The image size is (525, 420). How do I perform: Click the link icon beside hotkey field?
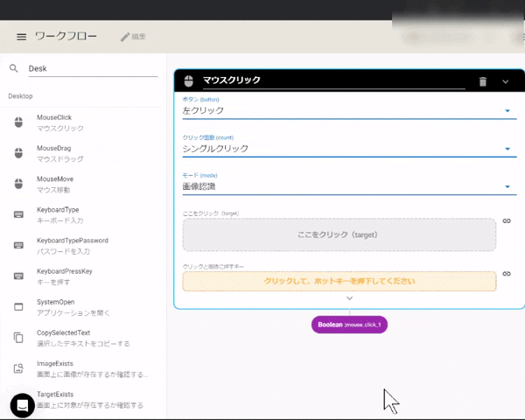(x=507, y=274)
